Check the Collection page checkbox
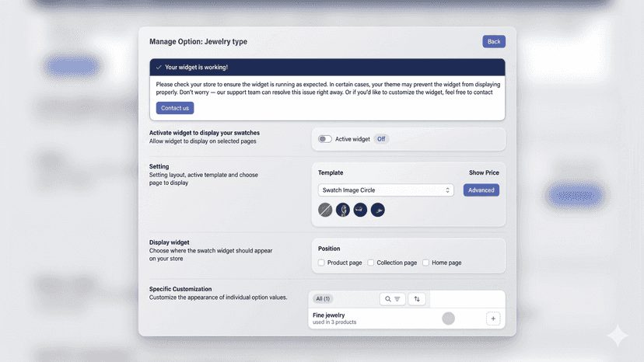644x362 pixels. (370, 263)
